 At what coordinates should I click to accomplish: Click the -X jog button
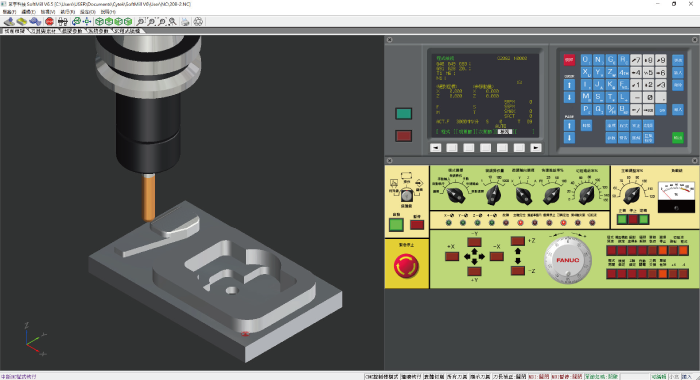pos(496,256)
